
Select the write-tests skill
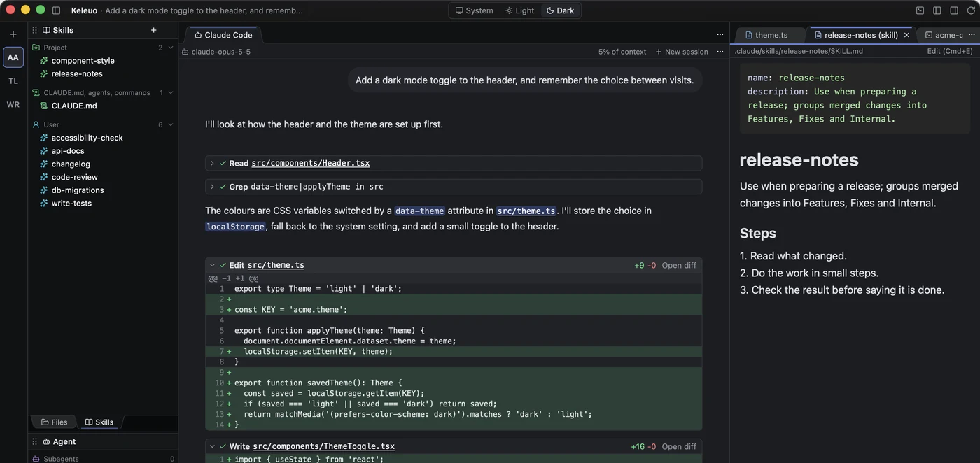[71, 204]
